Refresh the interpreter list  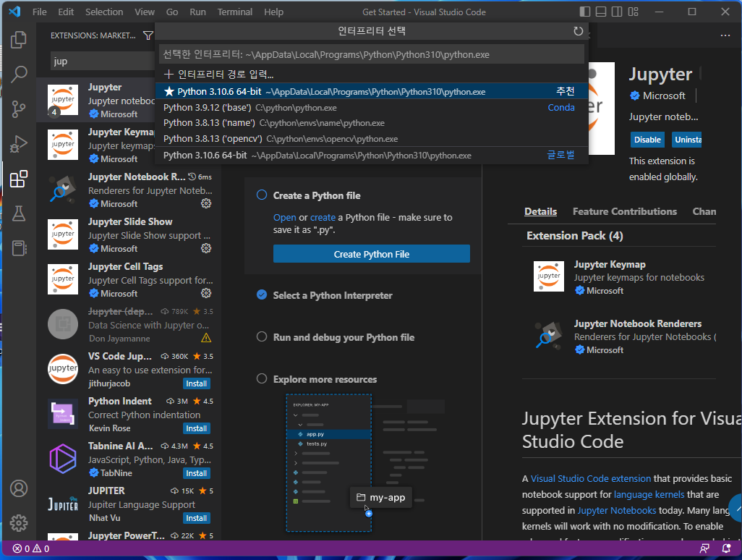578,31
